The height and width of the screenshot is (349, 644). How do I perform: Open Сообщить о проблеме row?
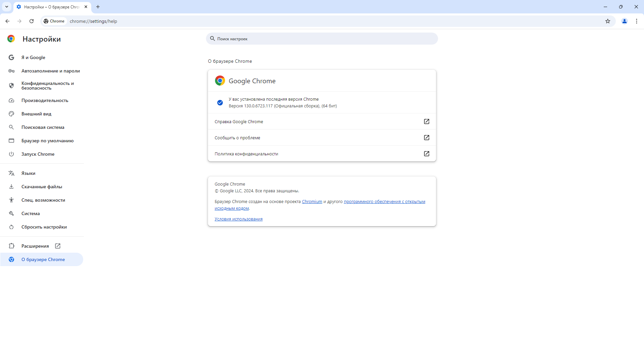[322, 138]
